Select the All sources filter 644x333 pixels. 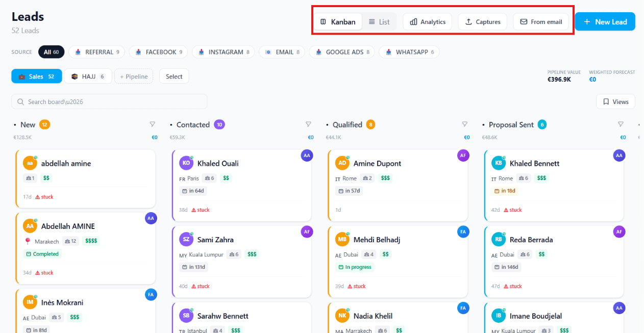51,52
